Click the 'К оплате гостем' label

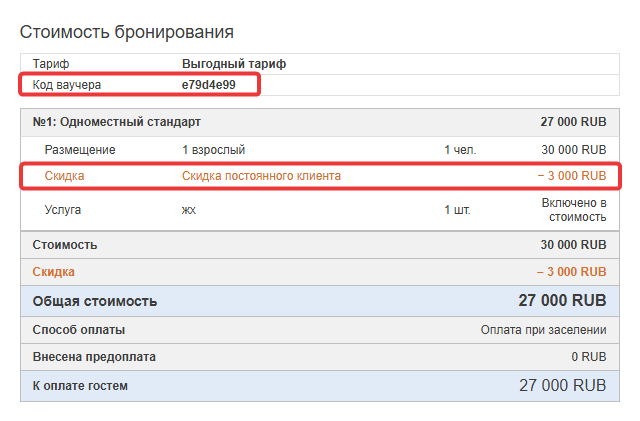pyautogui.click(x=80, y=385)
